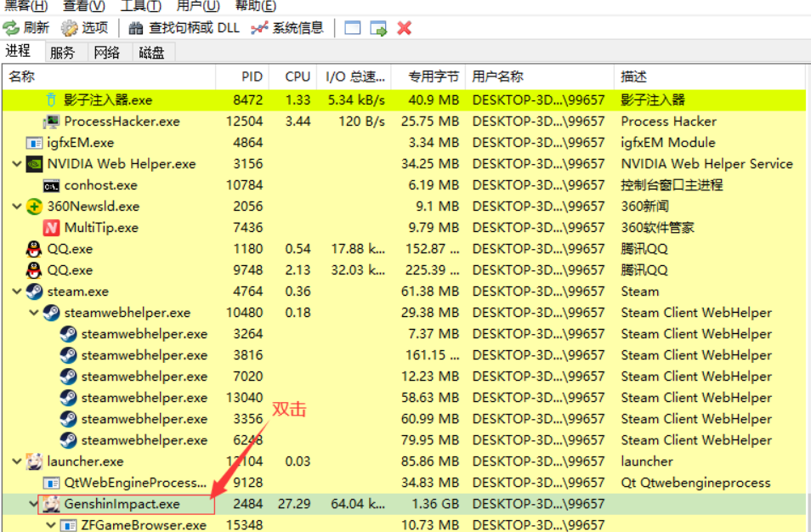Screen dimensions: 811x532
Task: Switch to the 网络 (Network) tab
Action: [107, 53]
